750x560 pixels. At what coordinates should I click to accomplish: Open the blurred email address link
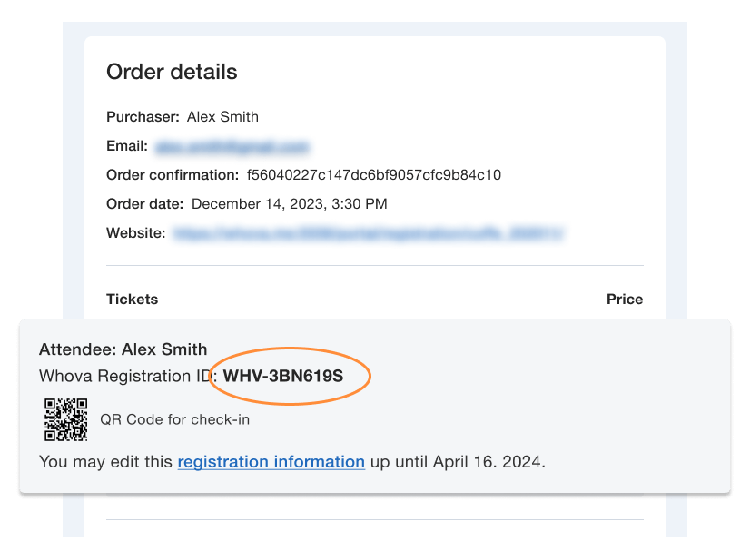[x=232, y=146]
